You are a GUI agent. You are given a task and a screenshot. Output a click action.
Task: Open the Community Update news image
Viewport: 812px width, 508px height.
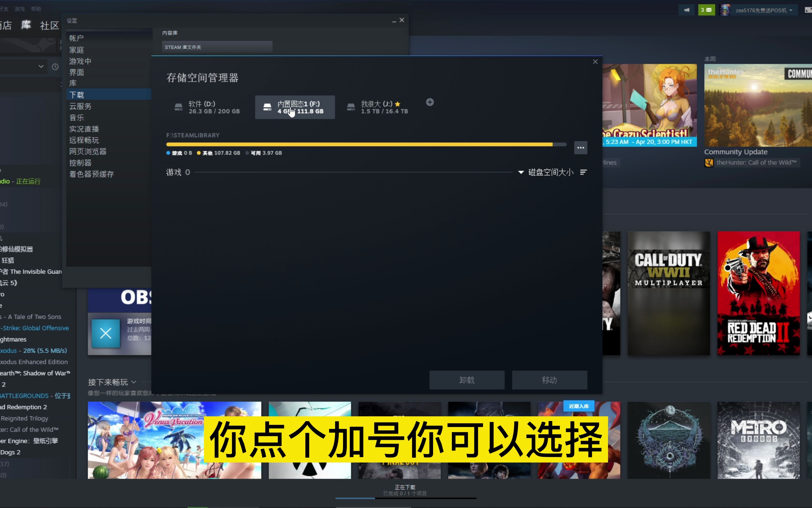tap(758, 105)
